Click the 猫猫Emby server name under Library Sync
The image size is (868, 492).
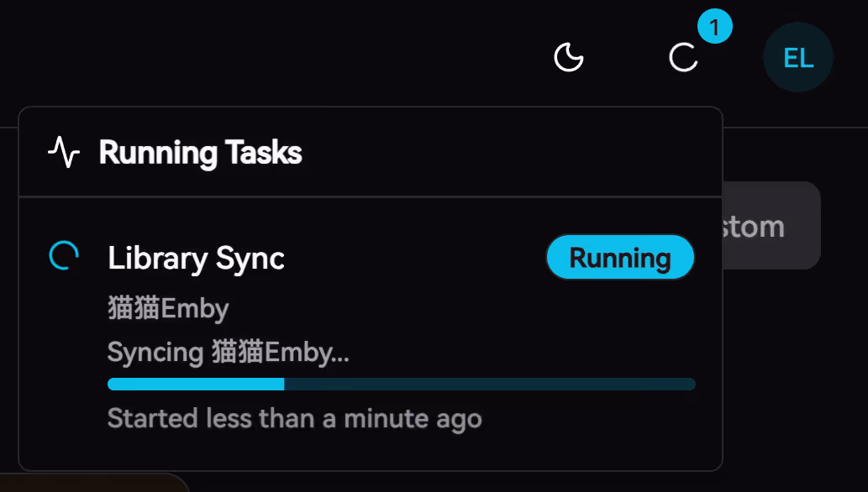tap(168, 309)
